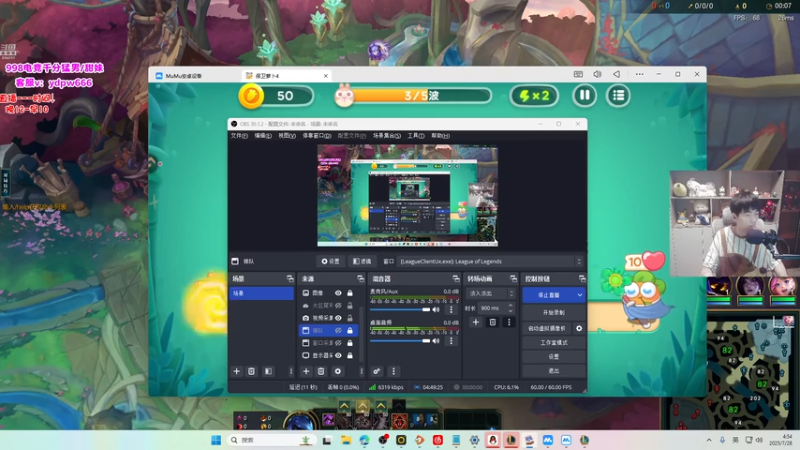
Task: Remove selected source using trash icon
Action: pos(321,371)
